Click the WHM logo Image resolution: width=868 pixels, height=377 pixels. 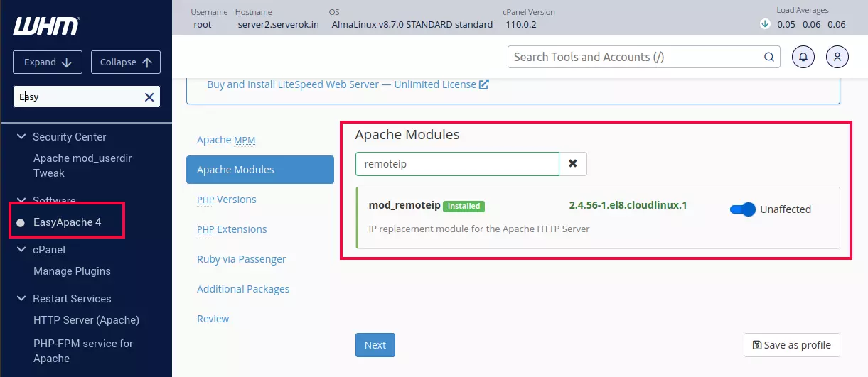coord(46,26)
